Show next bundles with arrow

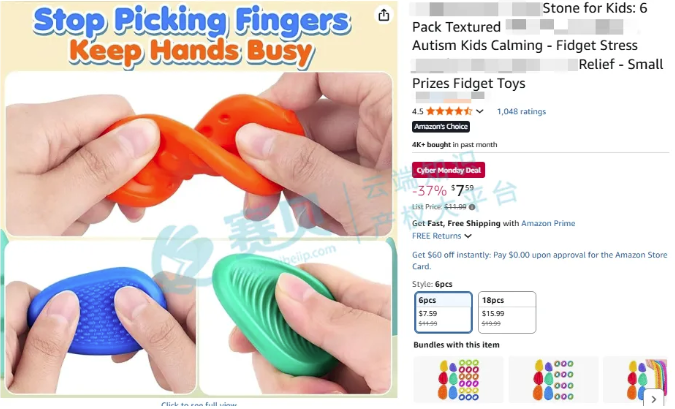point(653,399)
